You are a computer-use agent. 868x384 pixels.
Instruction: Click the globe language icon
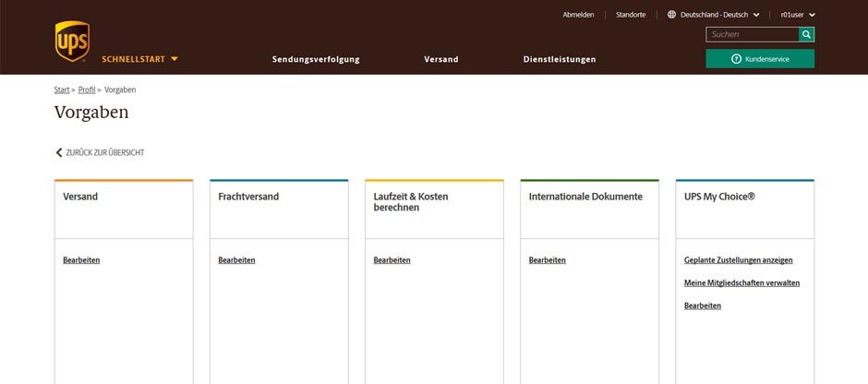point(671,15)
